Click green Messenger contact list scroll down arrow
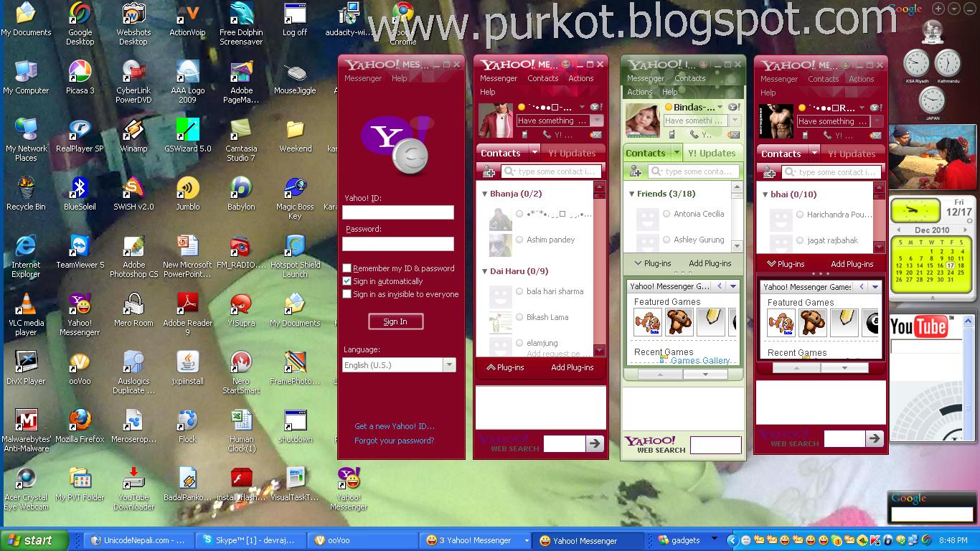This screenshot has width=980, height=551. tap(736, 246)
